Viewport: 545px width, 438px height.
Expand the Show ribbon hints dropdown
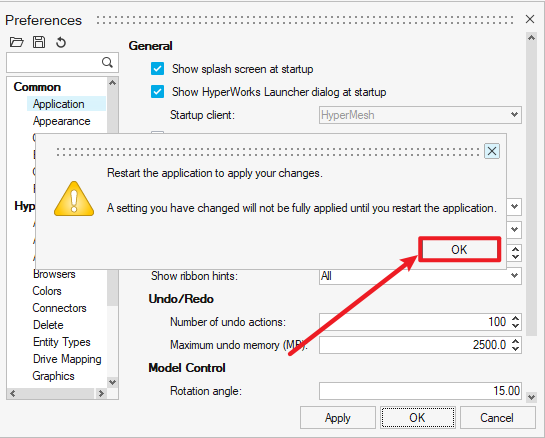click(420, 276)
